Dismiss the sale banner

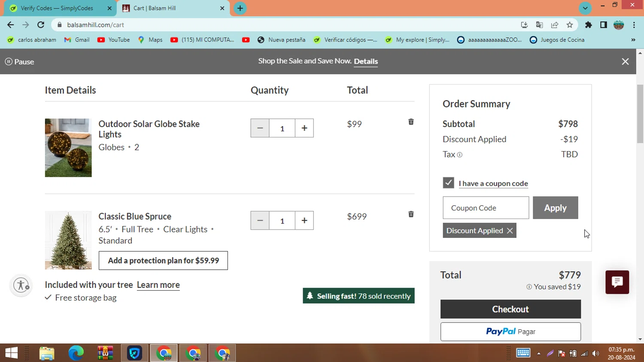coord(625,61)
